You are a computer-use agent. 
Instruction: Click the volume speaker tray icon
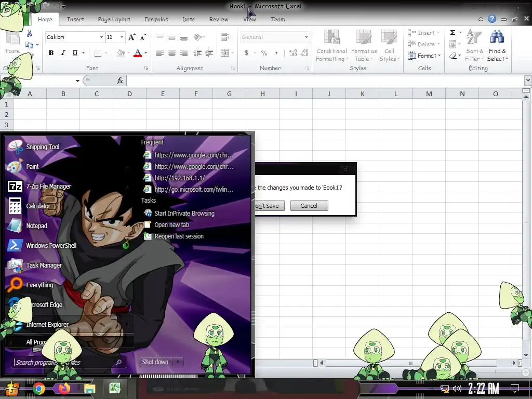[457, 389]
